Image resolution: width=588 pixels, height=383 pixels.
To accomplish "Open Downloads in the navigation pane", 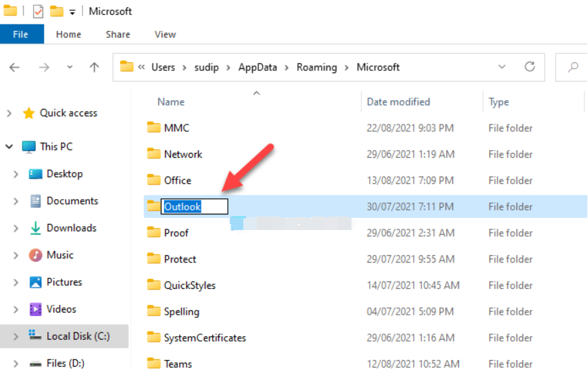I will 71,228.
